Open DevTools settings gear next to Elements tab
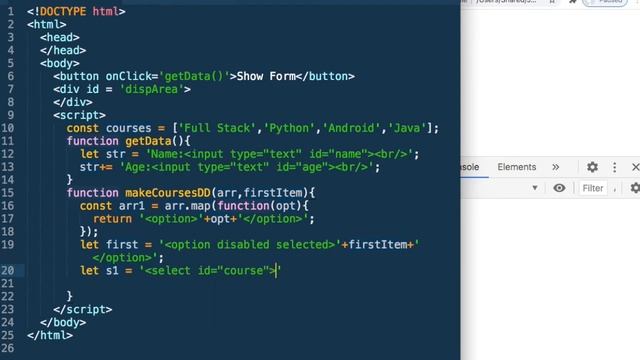 (592, 167)
